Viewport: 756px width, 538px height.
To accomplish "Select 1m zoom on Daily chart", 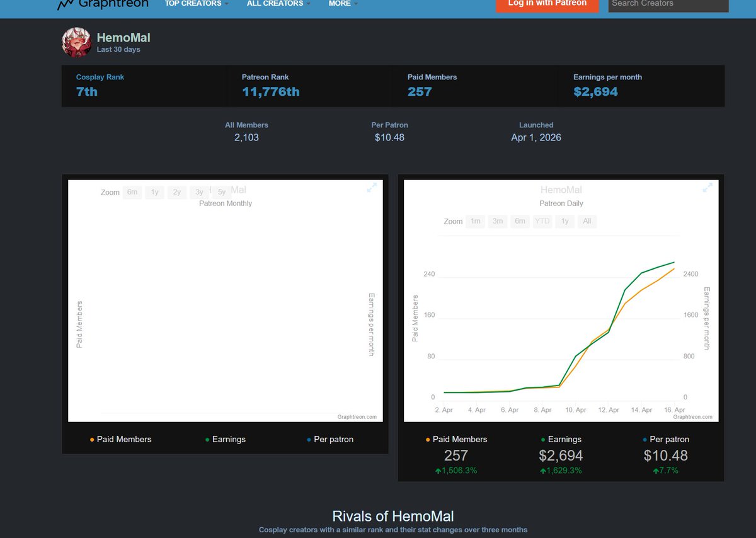I will [476, 221].
